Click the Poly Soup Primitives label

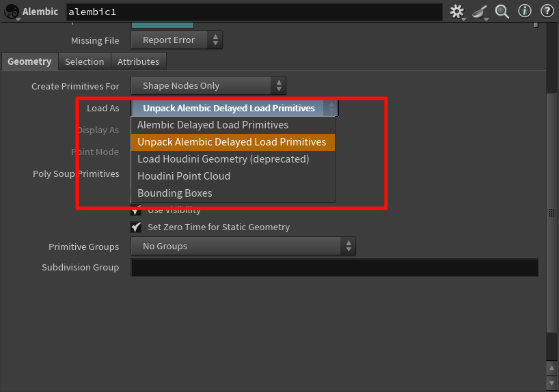(x=76, y=174)
